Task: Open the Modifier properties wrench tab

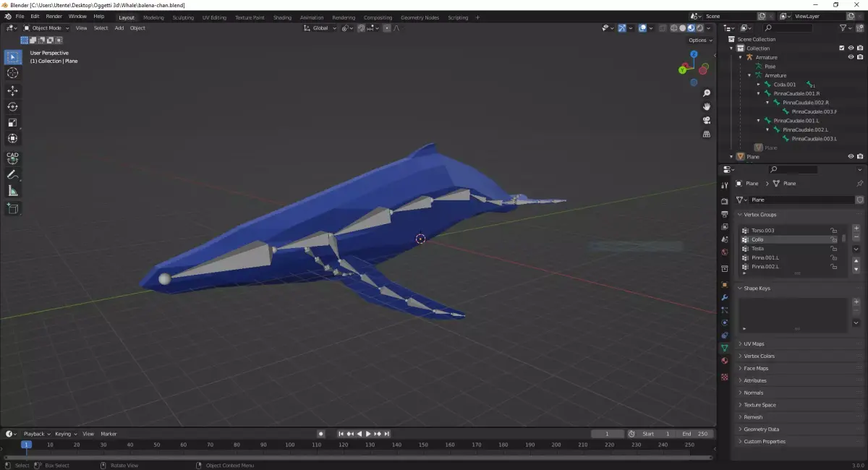Action: tap(724, 297)
